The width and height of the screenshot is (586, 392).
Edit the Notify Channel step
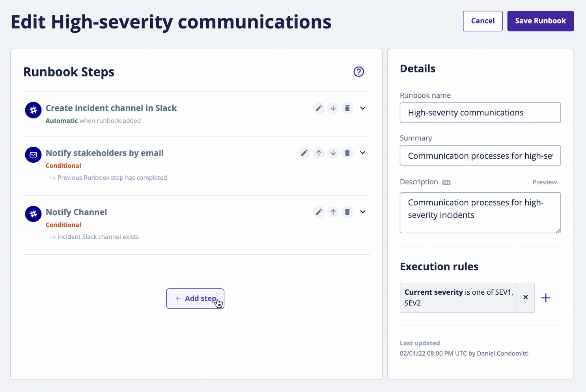(319, 212)
